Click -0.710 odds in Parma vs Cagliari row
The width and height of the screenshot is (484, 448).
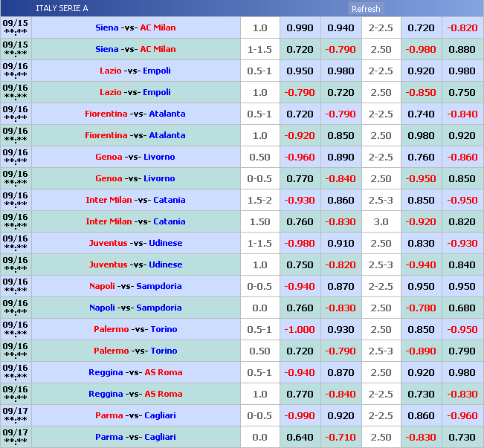(x=341, y=437)
